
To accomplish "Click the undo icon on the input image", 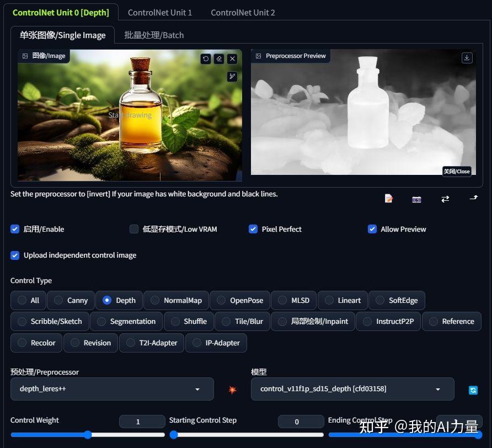I will [206, 58].
